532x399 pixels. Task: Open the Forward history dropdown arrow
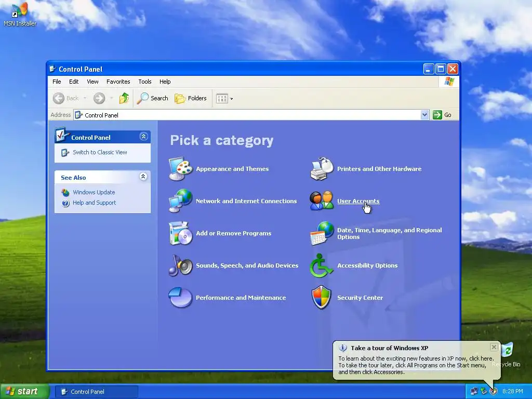pos(111,98)
